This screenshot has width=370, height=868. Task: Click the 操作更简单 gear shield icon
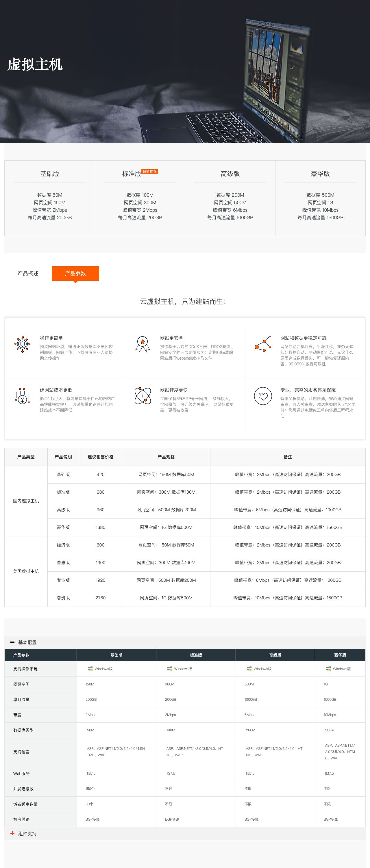pyautogui.click(x=22, y=344)
